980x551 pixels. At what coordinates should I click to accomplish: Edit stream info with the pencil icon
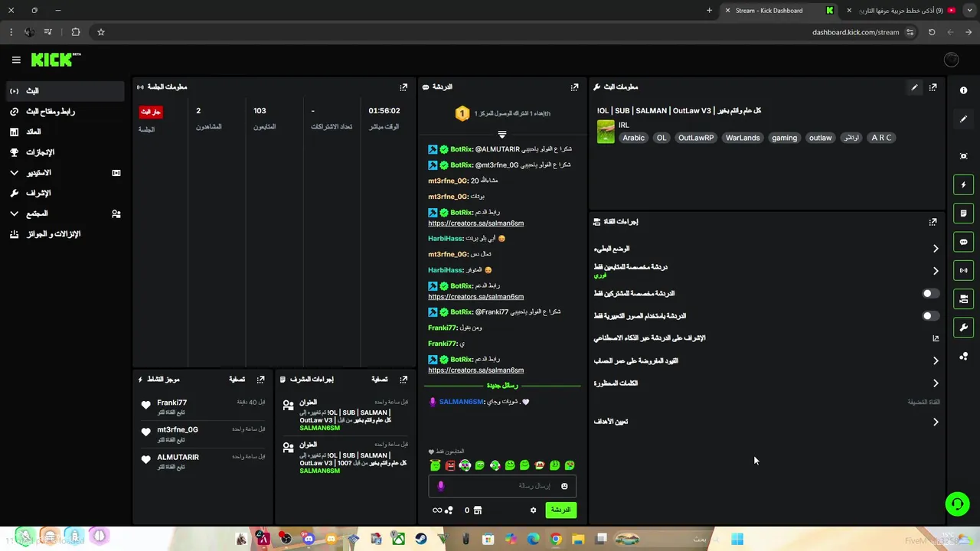[914, 87]
